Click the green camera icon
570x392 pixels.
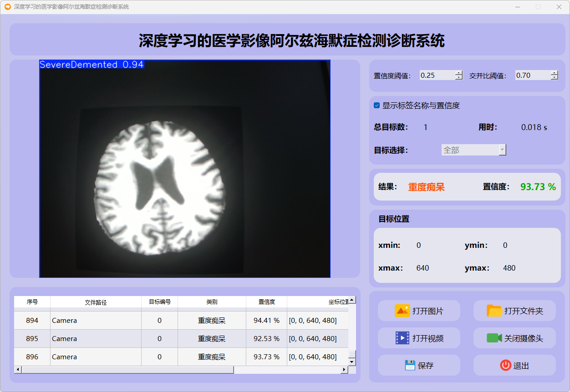point(494,338)
